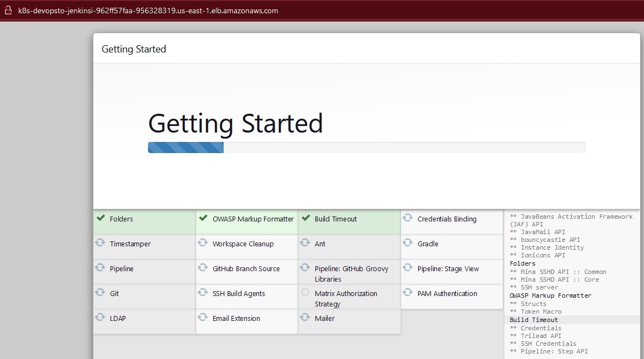Click the ** Token Macro log line

536,312
